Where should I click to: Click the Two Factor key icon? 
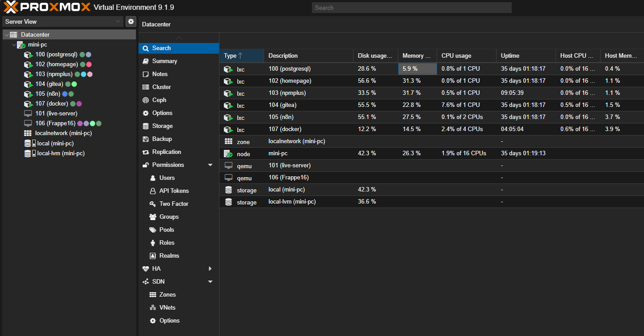tap(153, 204)
